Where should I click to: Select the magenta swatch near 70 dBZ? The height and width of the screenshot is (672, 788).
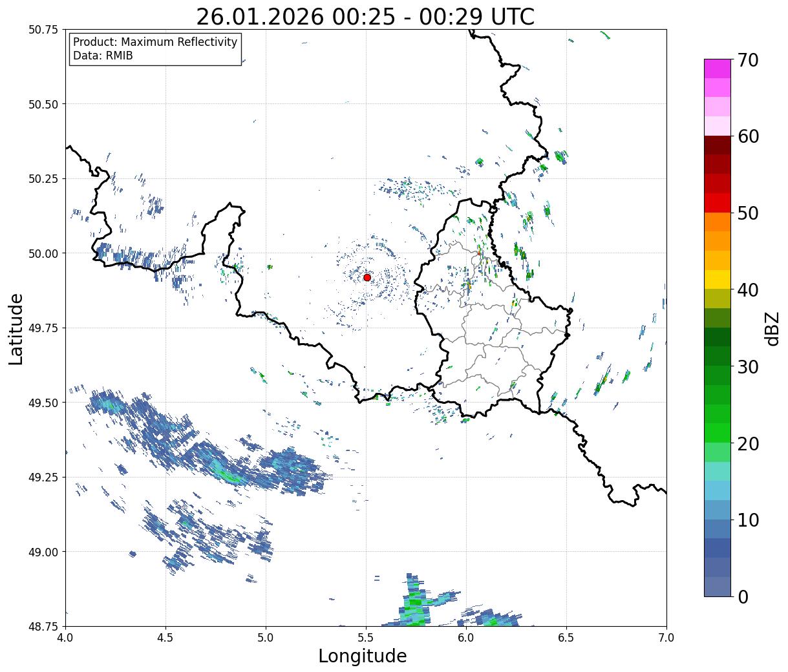tap(717, 68)
